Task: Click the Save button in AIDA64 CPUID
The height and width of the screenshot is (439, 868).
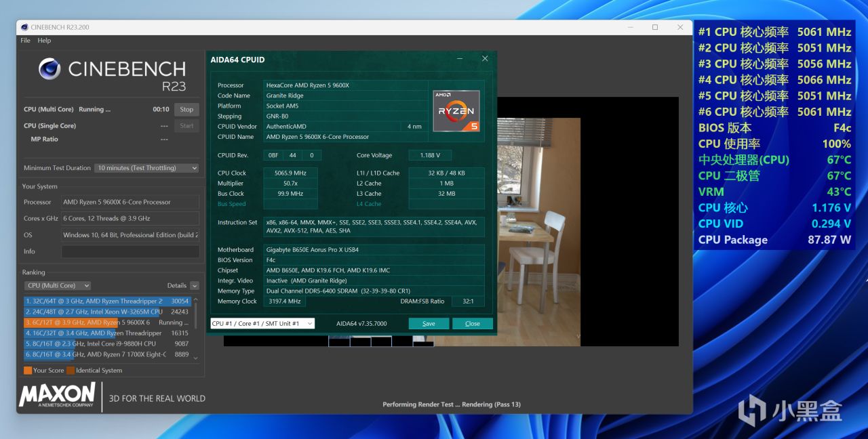Action: 429,324
